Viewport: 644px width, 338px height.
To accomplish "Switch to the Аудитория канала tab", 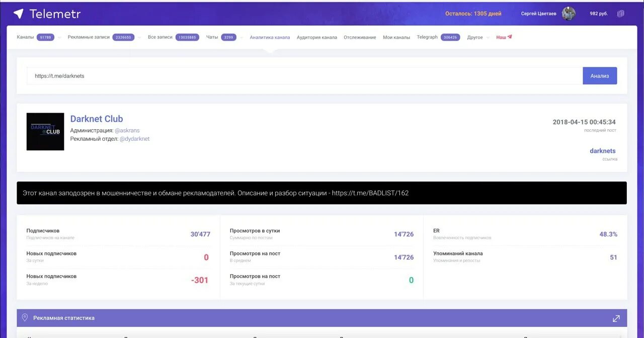I will click(317, 37).
